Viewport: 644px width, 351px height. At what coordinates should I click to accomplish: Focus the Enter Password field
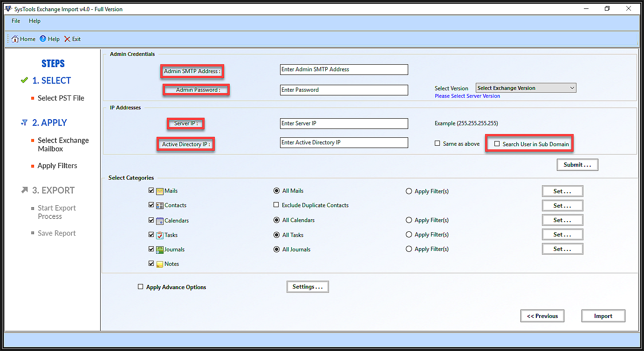pyautogui.click(x=344, y=90)
